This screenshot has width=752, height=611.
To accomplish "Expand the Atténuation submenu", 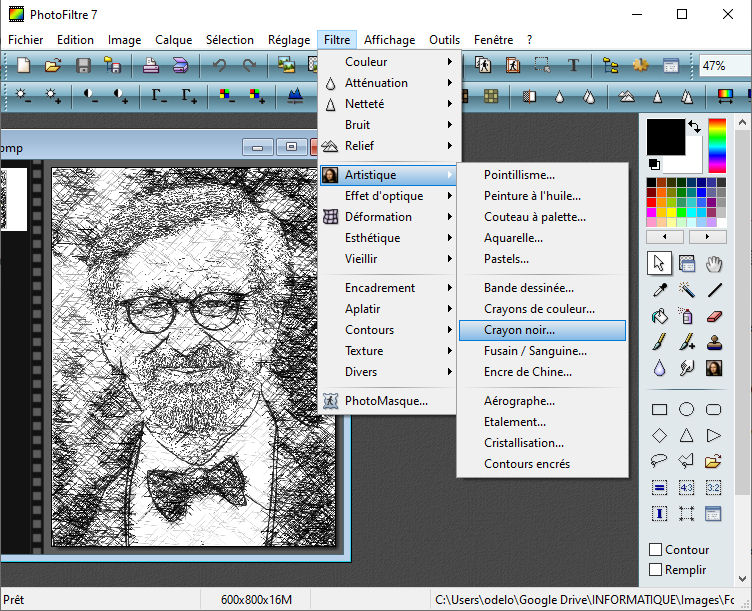I will tap(389, 83).
